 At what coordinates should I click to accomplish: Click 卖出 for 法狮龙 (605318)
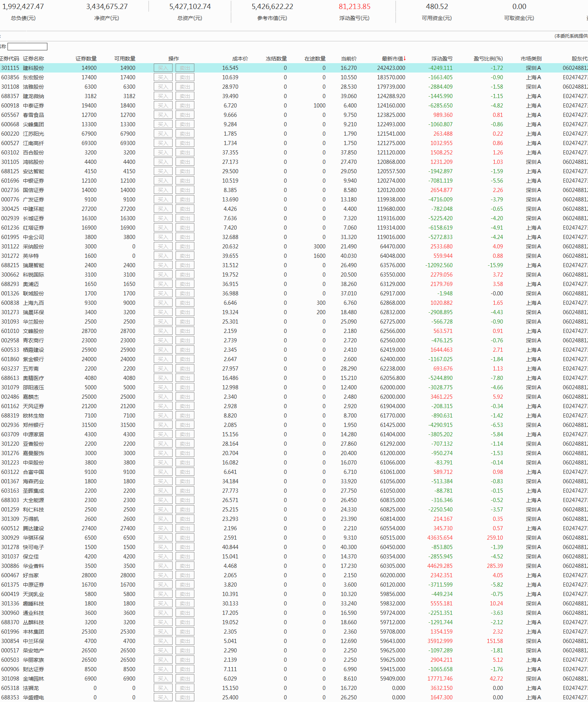tap(185, 688)
